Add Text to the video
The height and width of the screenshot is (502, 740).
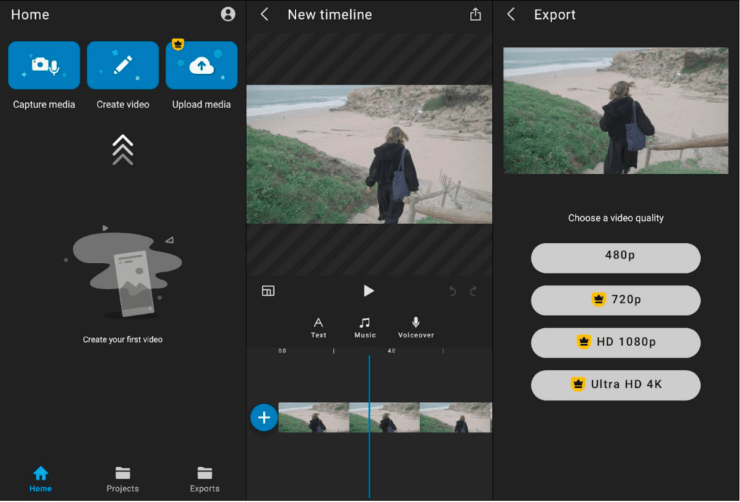318,327
